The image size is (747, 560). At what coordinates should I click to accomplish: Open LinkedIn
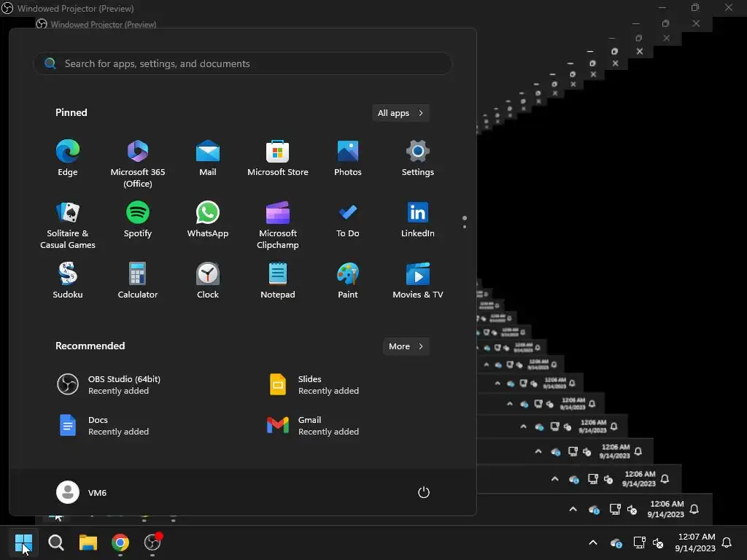click(418, 220)
